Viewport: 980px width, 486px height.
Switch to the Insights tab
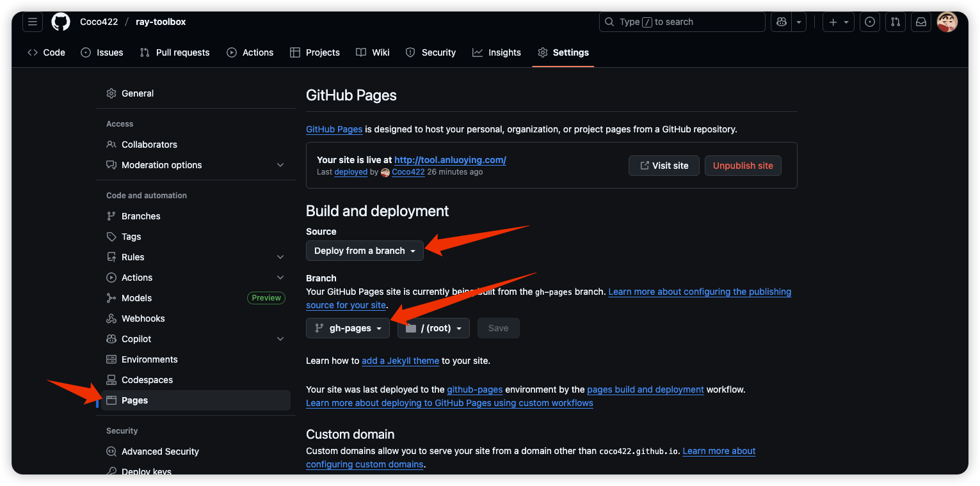click(497, 52)
